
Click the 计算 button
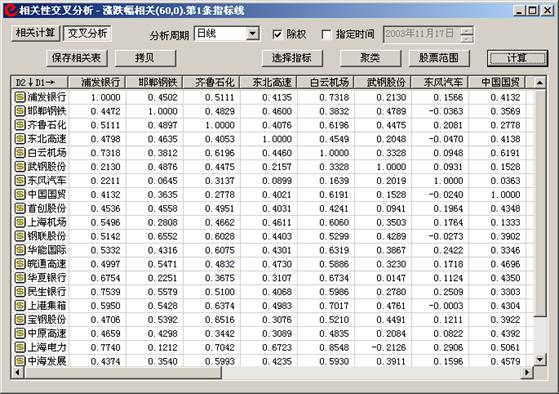(517, 58)
